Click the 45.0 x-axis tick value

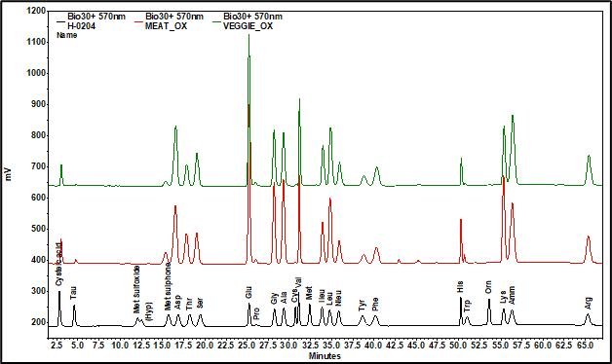click(416, 345)
